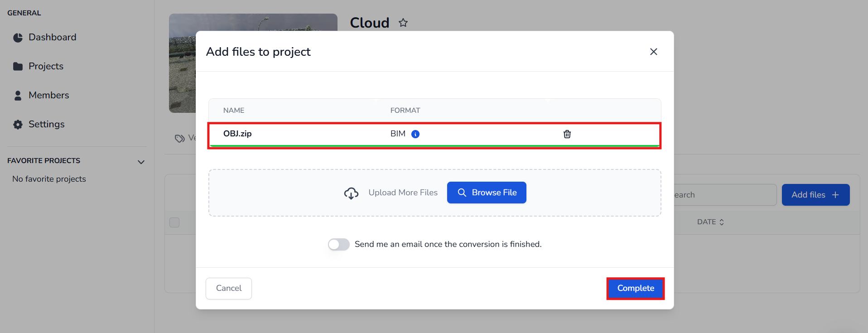
Task: Click the Members person icon
Action: 18,96
